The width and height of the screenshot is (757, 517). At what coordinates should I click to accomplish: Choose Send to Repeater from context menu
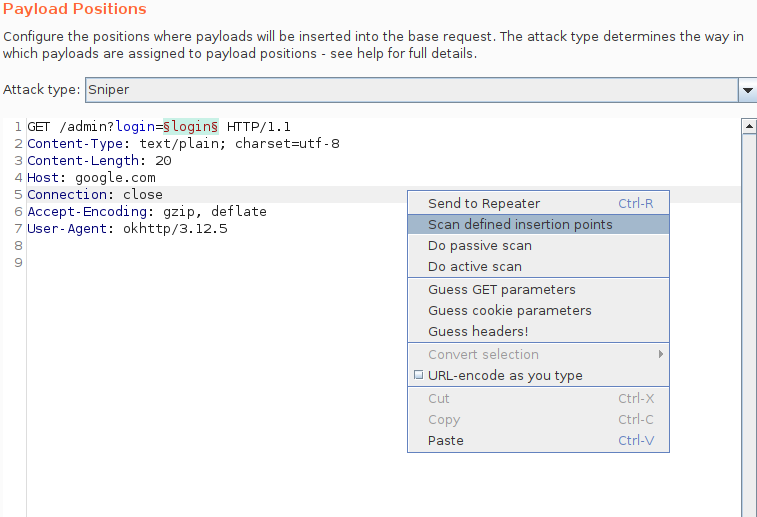click(x=538, y=203)
